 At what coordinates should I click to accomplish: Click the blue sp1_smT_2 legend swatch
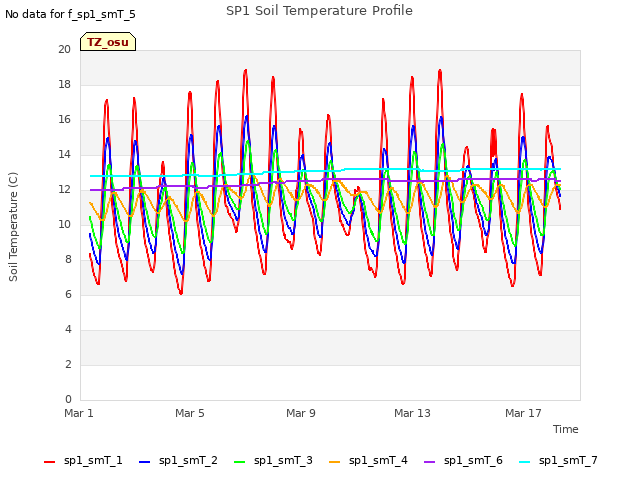click(144, 462)
